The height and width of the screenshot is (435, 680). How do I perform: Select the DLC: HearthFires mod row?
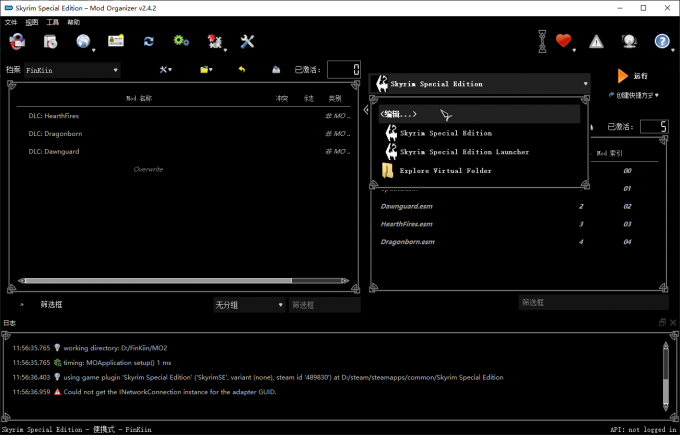183,116
